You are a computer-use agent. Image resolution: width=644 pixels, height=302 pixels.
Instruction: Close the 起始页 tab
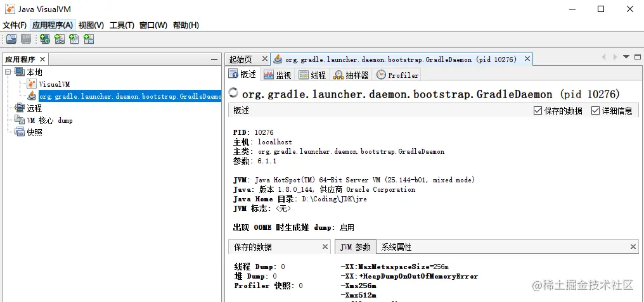(264, 59)
